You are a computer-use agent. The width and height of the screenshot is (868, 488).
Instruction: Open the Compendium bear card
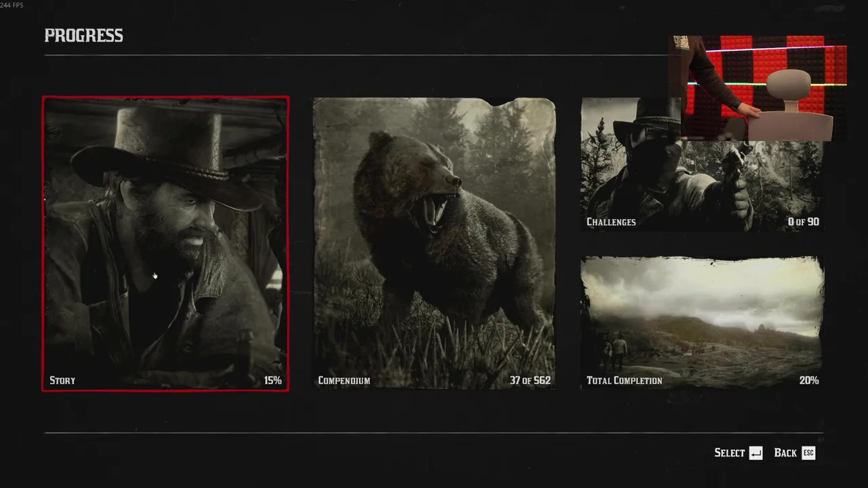433,243
